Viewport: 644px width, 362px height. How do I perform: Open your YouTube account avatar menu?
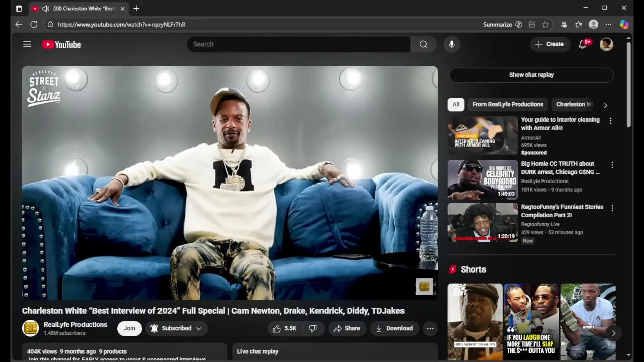tap(606, 44)
